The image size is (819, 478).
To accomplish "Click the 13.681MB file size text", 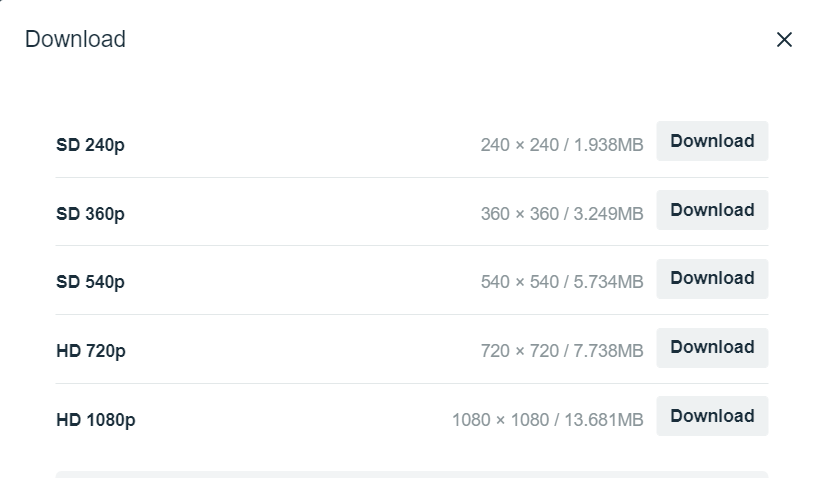I will tap(604, 420).
